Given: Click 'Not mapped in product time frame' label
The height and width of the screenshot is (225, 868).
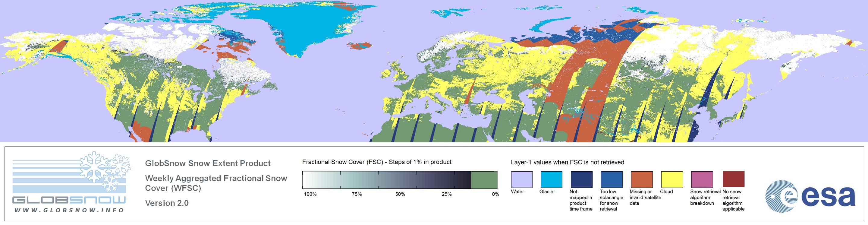Looking at the screenshot, I should [580, 200].
